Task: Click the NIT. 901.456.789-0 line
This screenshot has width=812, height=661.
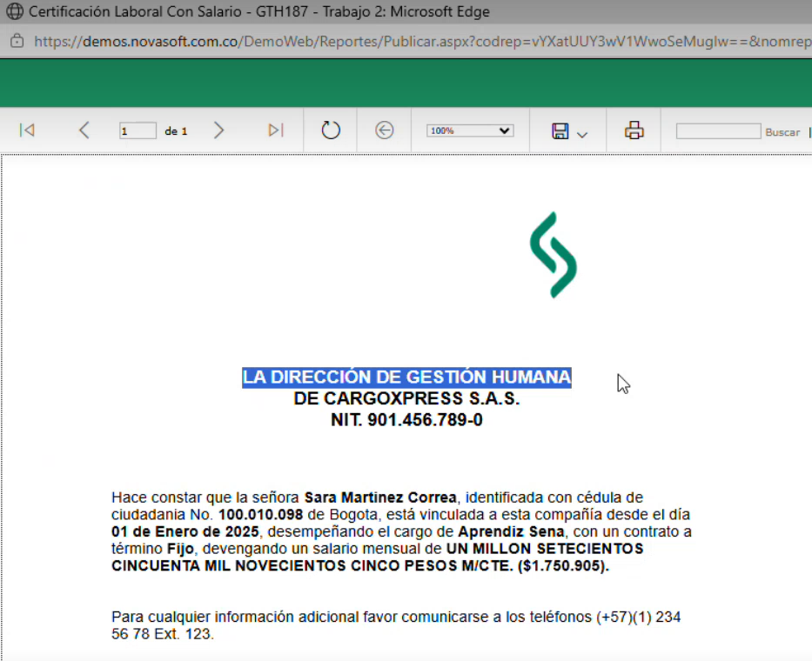Action: pyautogui.click(x=406, y=420)
